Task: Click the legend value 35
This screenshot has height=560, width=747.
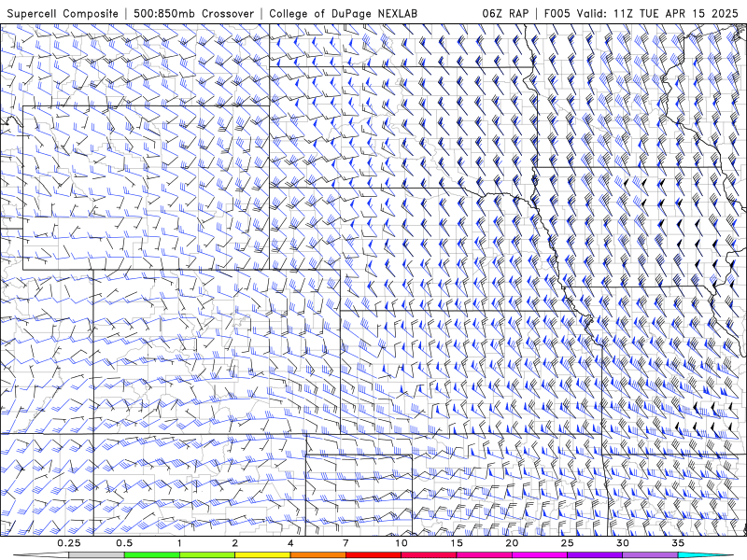Action: pyautogui.click(x=678, y=543)
